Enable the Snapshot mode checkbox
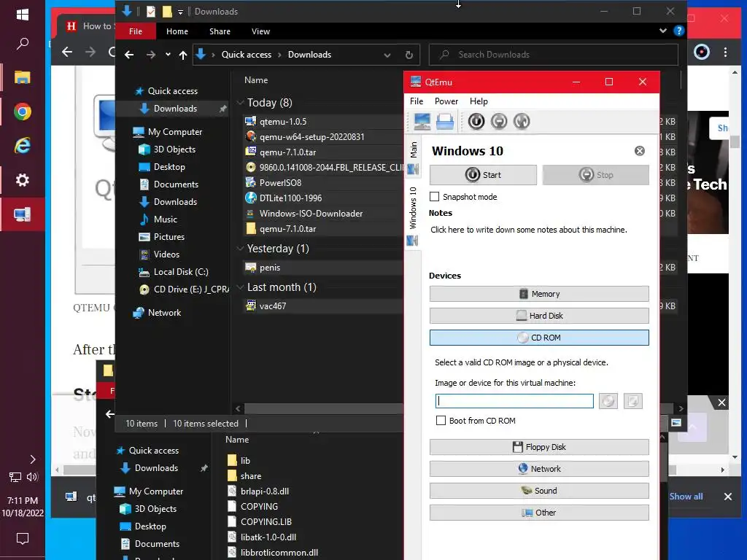Image resolution: width=747 pixels, height=560 pixels. coord(435,197)
